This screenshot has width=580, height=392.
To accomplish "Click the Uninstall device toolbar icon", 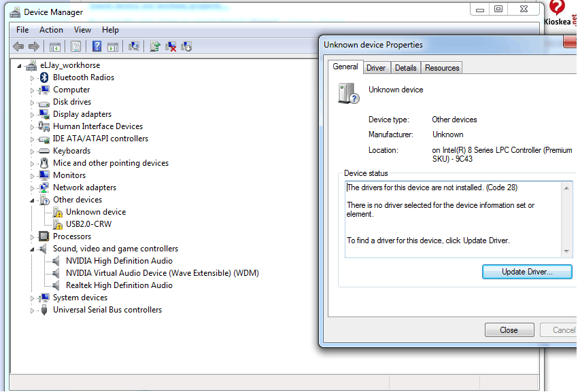I will pos(171,47).
